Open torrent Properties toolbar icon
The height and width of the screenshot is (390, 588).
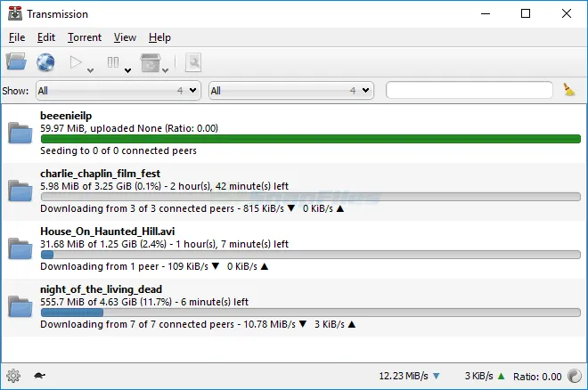tap(193, 62)
